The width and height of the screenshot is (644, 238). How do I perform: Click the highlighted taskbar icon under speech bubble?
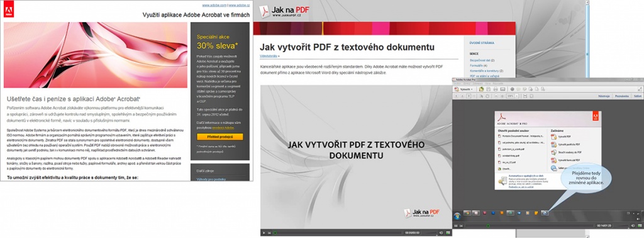(x=545, y=213)
